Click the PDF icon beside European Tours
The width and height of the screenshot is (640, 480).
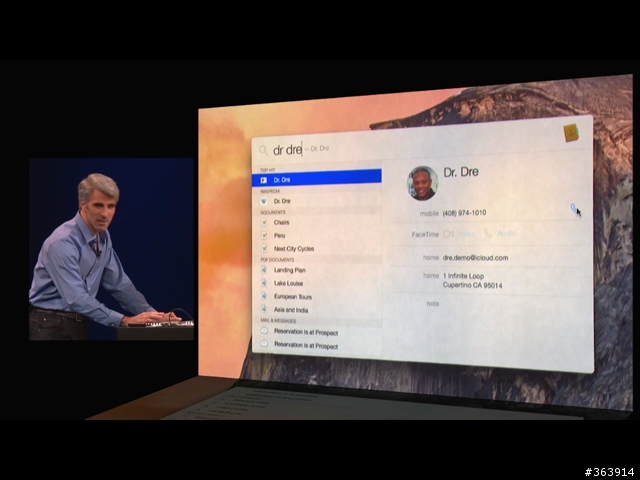(x=264, y=296)
